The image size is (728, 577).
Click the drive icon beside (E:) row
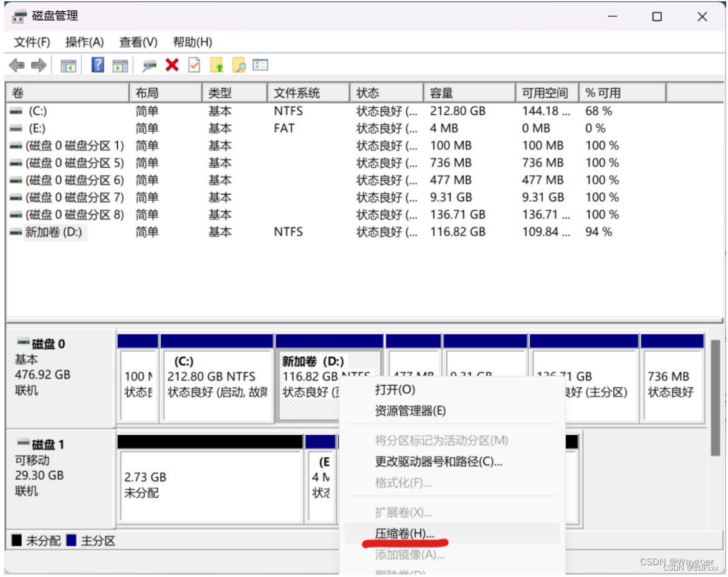click(16, 128)
